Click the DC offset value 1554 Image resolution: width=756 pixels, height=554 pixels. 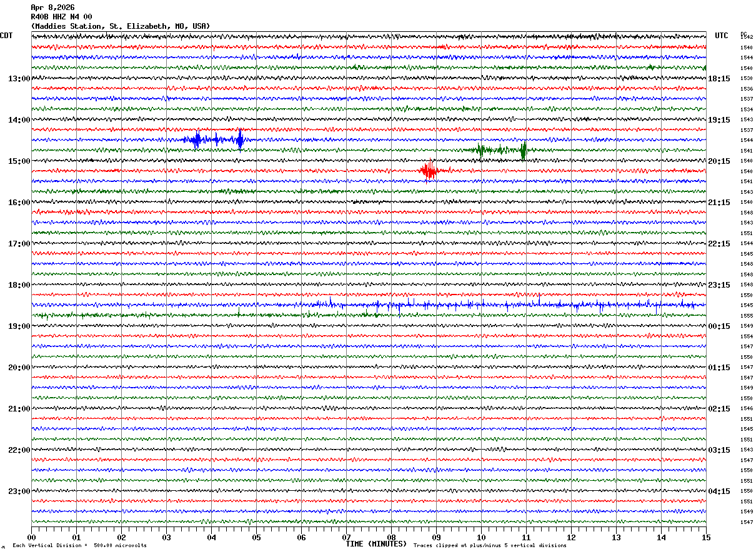click(x=746, y=336)
